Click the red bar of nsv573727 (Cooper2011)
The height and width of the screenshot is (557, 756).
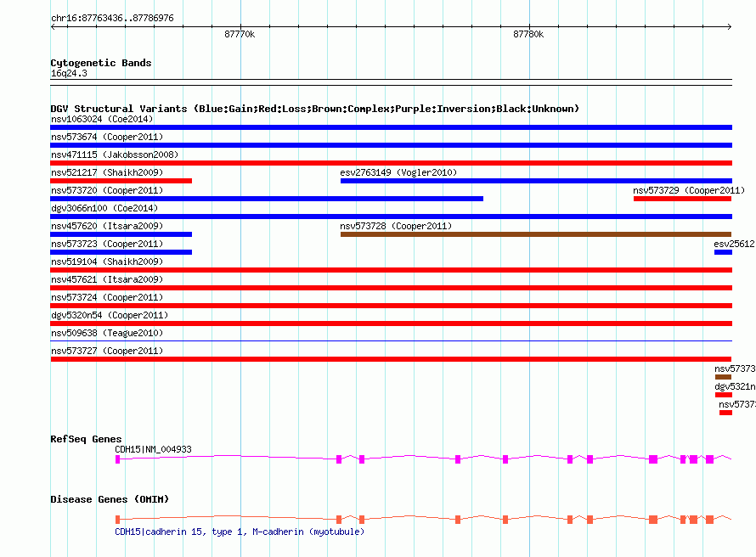(x=391, y=359)
